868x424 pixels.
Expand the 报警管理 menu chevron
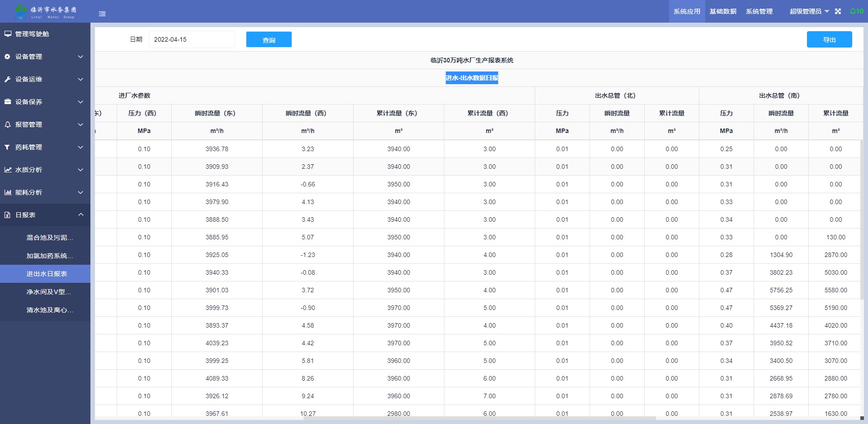[80, 124]
